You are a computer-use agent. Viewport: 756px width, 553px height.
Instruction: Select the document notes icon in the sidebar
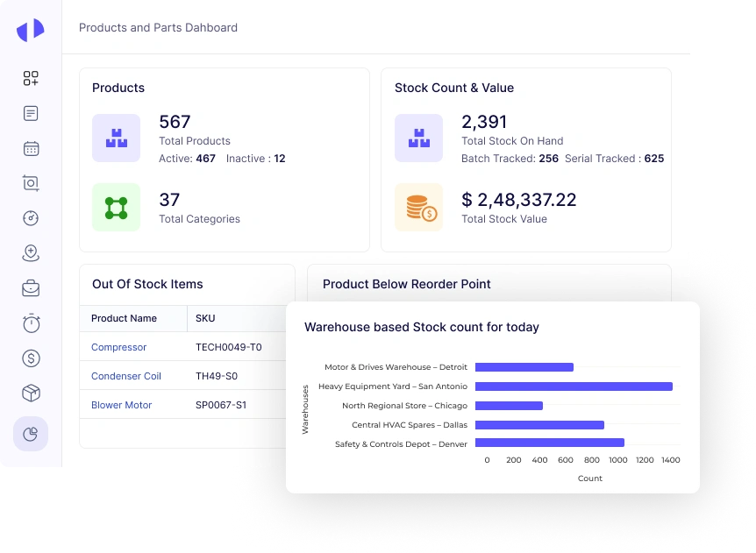pyautogui.click(x=31, y=113)
